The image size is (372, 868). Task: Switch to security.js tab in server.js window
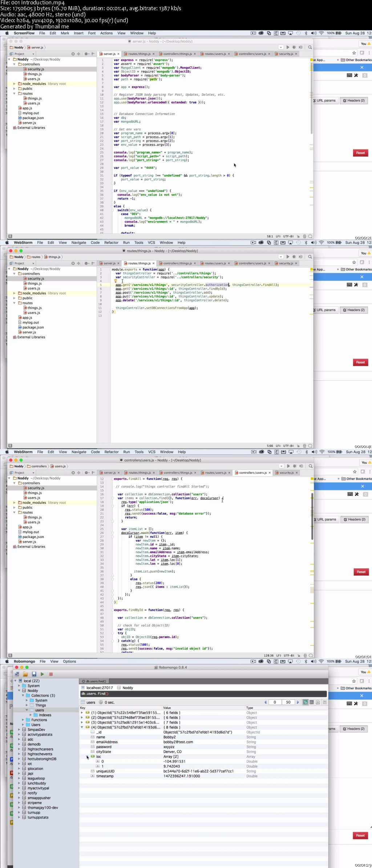286,54
